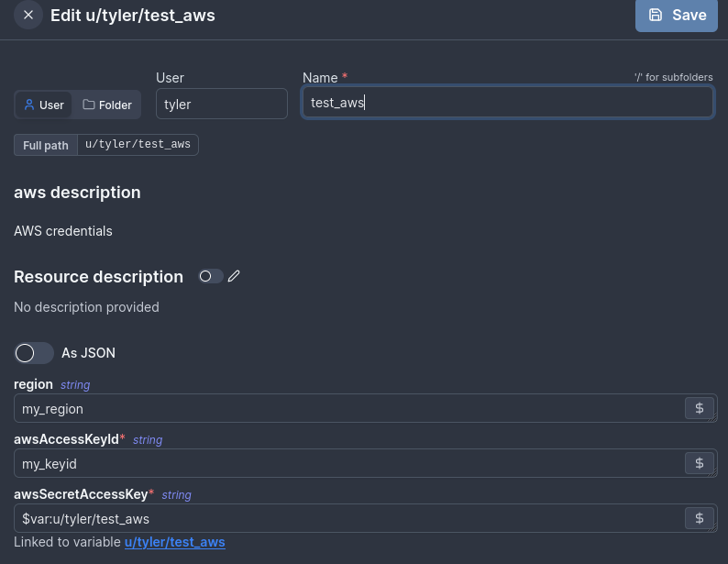
Task: Select the Folder owner tab
Action: [x=107, y=105]
